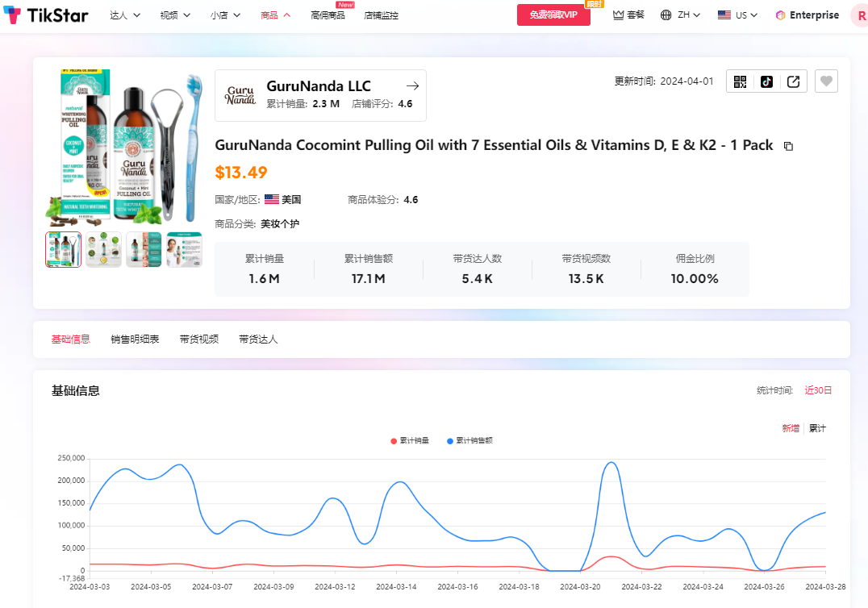Select the first product thumbnail
Screen dimensions: 868x608
(63, 249)
